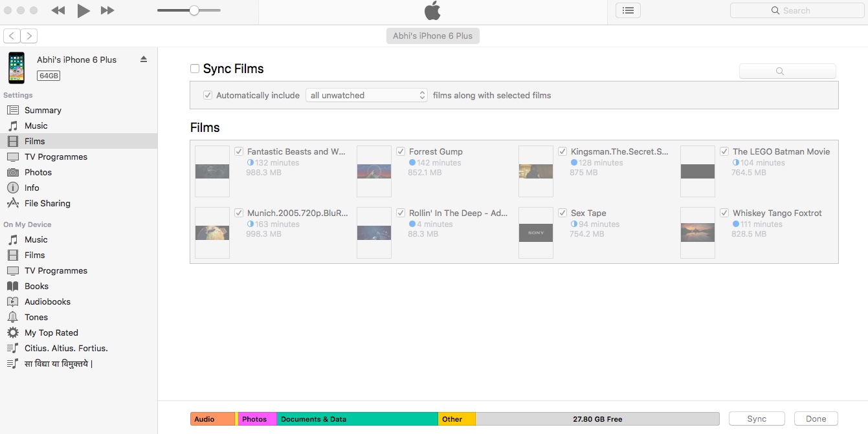This screenshot has height=434, width=868.
Task: Click '132 minutes' under Fantastic Beasts
Action: pyautogui.click(x=277, y=163)
